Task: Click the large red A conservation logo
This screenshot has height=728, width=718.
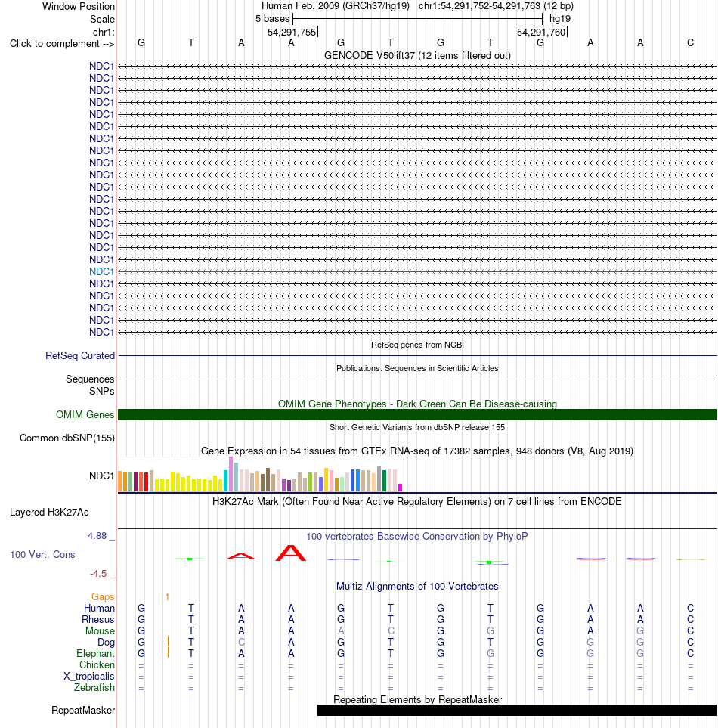Action: click(x=291, y=553)
